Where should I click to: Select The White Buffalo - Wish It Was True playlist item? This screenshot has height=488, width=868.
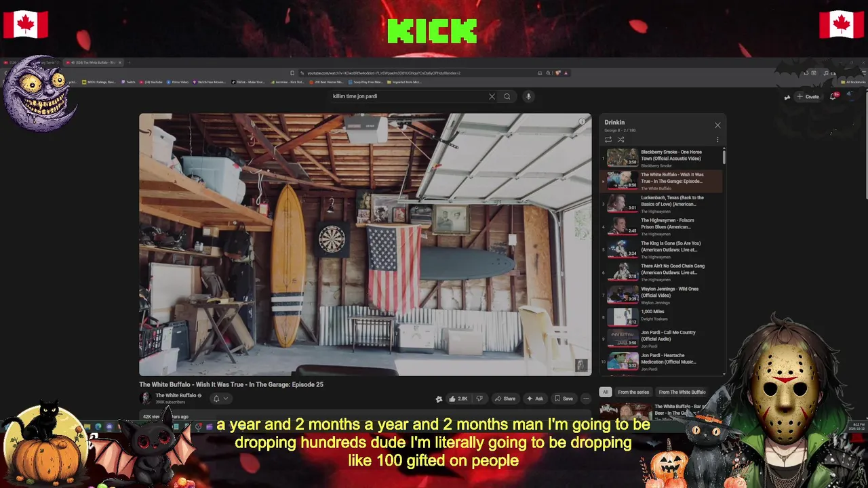[x=663, y=181]
